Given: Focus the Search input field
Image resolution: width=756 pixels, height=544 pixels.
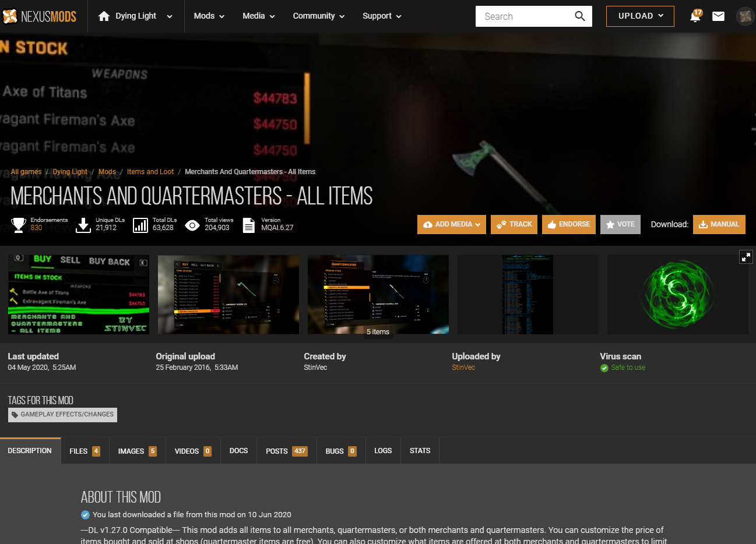Looking at the screenshot, I should (523, 16).
